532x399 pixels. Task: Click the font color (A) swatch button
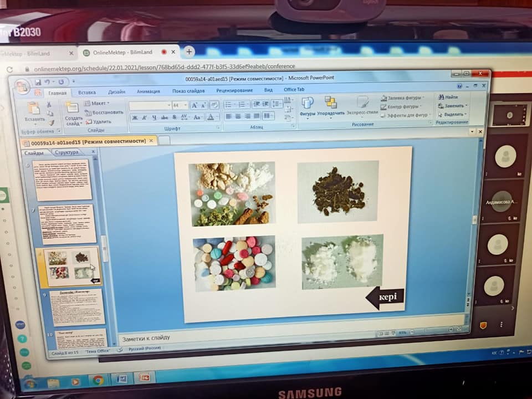tap(211, 117)
